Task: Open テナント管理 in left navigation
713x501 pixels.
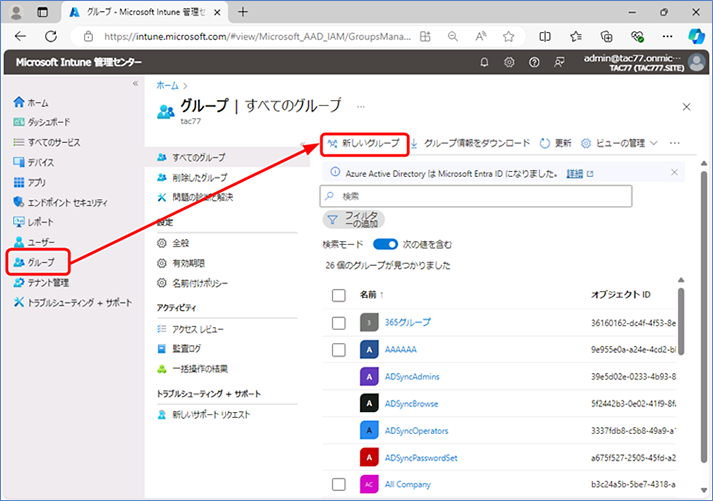Action: [41, 282]
